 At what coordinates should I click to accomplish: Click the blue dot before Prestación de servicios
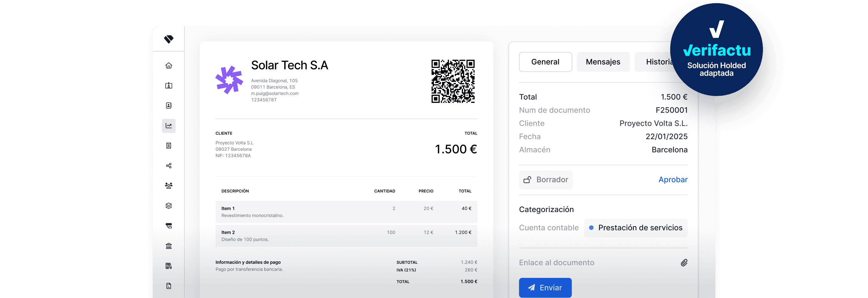coord(591,228)
